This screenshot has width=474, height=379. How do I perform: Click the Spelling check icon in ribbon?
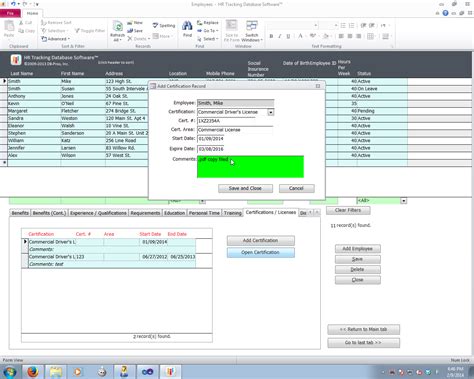click(155, 25)
